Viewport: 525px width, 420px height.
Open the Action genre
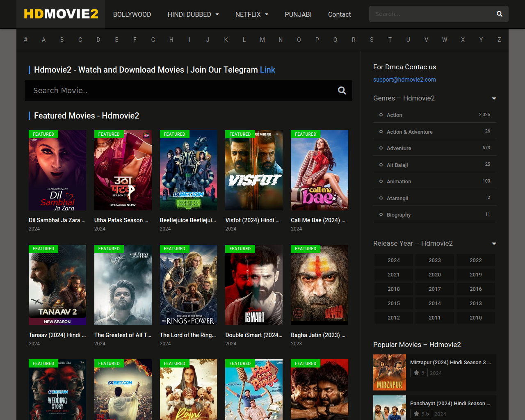click(x=394, y=115)
